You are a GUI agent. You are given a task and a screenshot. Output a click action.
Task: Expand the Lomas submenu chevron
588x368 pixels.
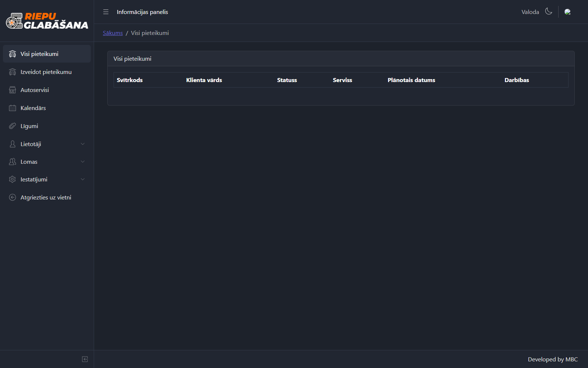pyautogui.click(x=83, y=162)
